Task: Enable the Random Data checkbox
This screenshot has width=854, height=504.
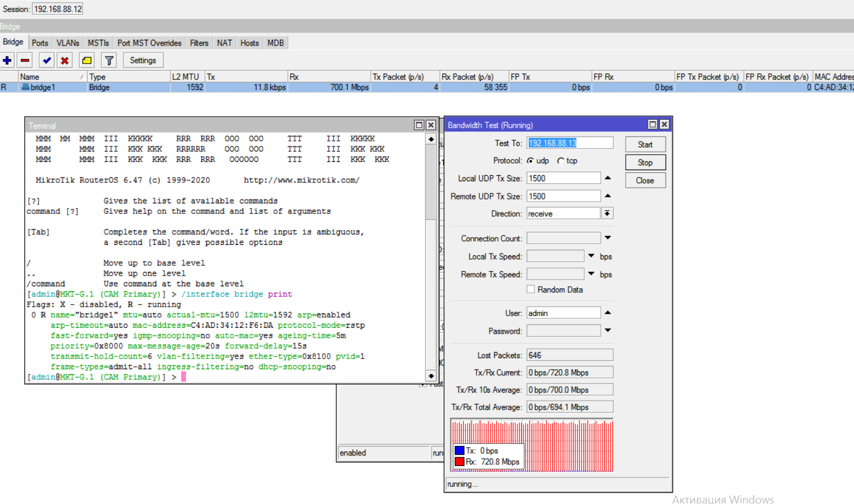Action: tap(531, 290)
